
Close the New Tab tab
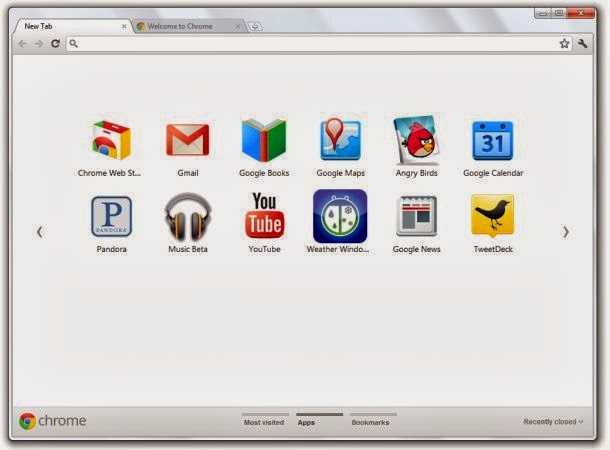(124, 26)
